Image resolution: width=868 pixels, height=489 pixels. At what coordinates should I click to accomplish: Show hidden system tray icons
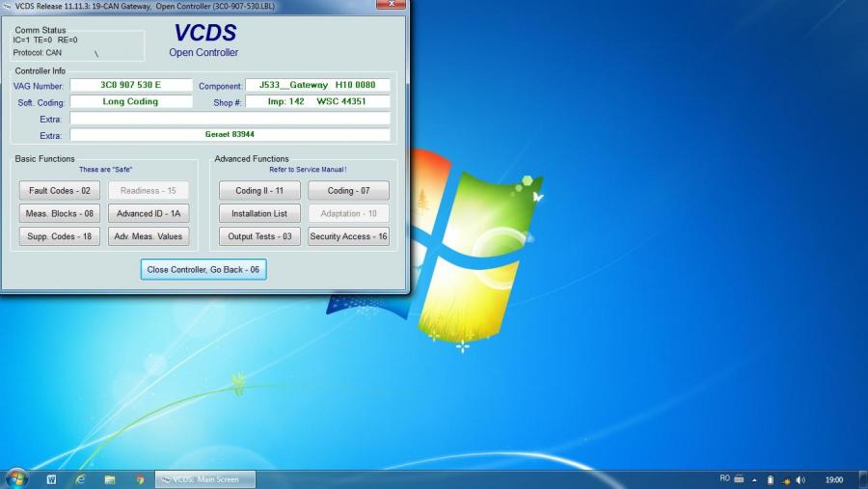tap(753, 479)
